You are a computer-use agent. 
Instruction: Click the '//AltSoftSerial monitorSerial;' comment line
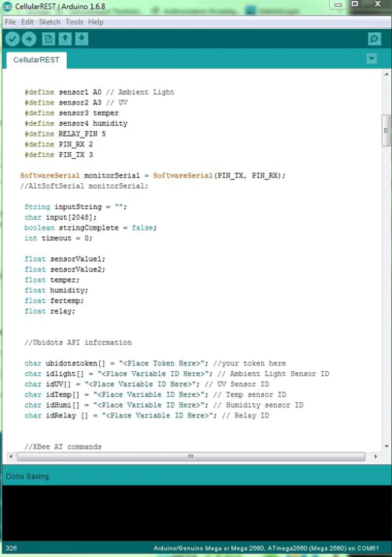(x=84, y=186)
